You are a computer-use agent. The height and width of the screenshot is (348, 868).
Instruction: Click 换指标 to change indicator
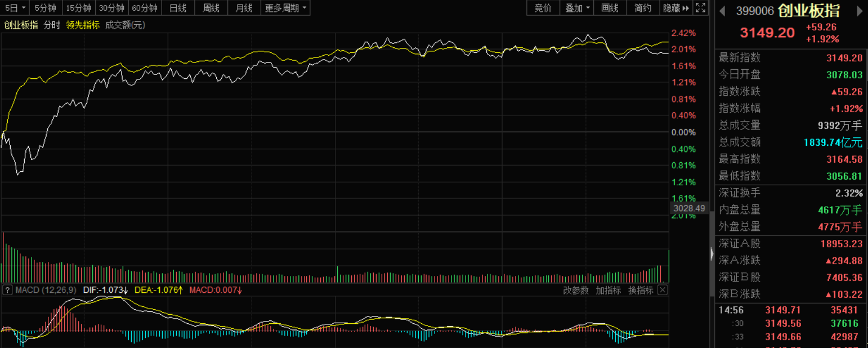pyautogui.click(x=641, y=290)
